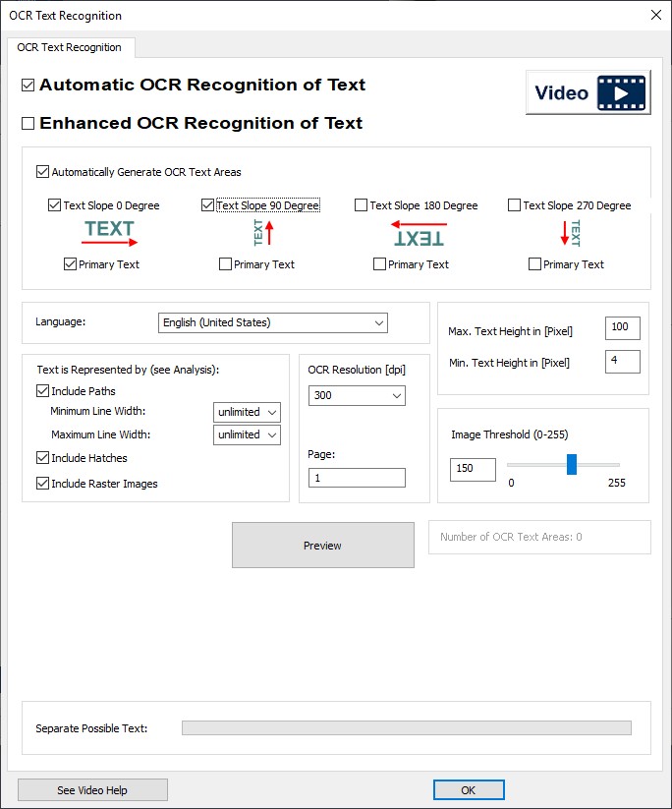Confirm with the OK button
Viewport: 672px width, 809px height.
click(468, 790)
